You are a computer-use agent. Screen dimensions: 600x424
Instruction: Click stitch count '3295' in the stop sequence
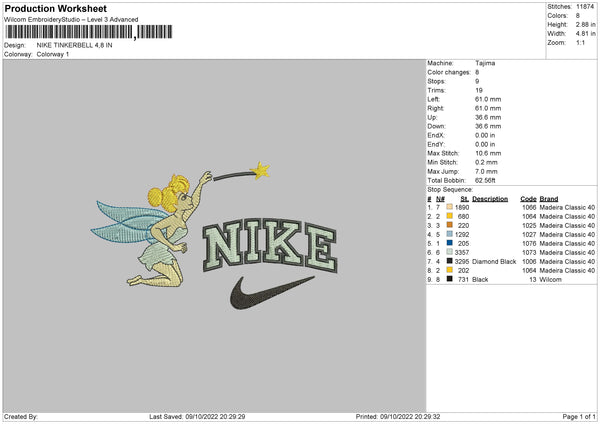(461, 261)
